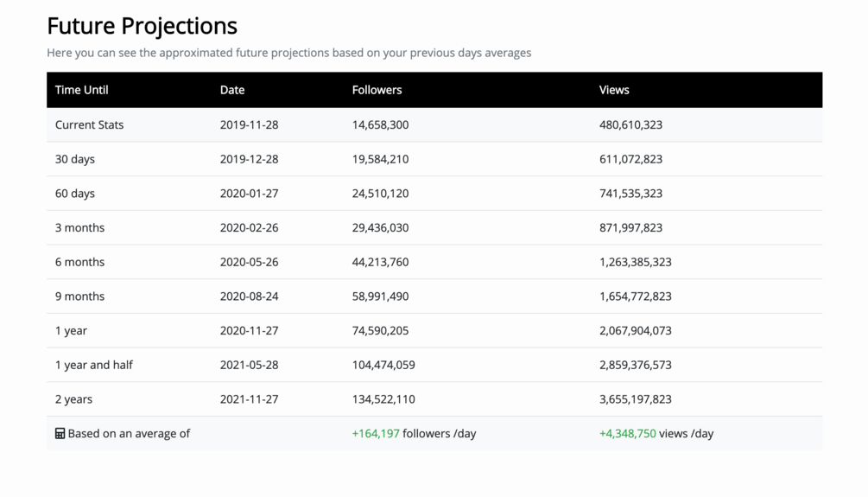Click the 'Views' column header
The image size is (868, 497).
pos(614,90)
